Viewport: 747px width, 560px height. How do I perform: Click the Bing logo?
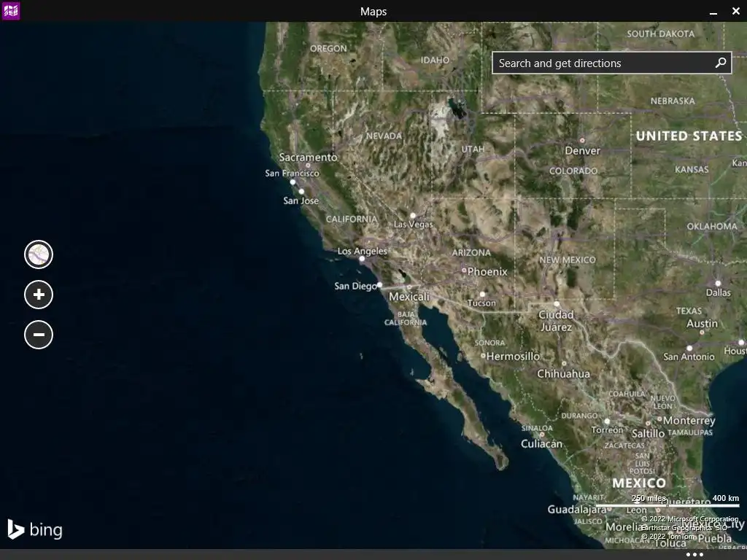[35, 529]
